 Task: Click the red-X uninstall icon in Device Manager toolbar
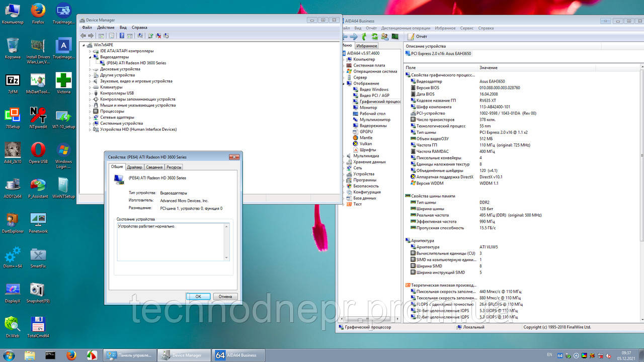(158, 36)
